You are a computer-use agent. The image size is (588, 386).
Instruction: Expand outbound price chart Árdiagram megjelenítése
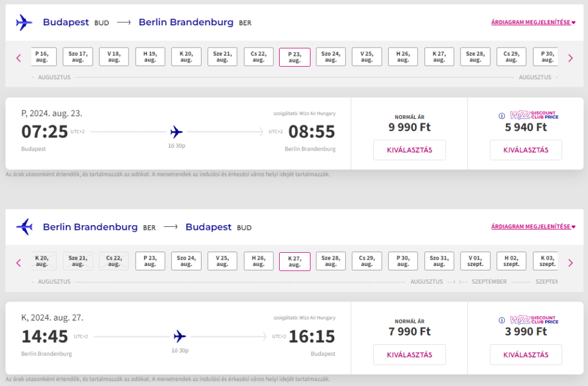pyautogui.click(x=533, y=22)
